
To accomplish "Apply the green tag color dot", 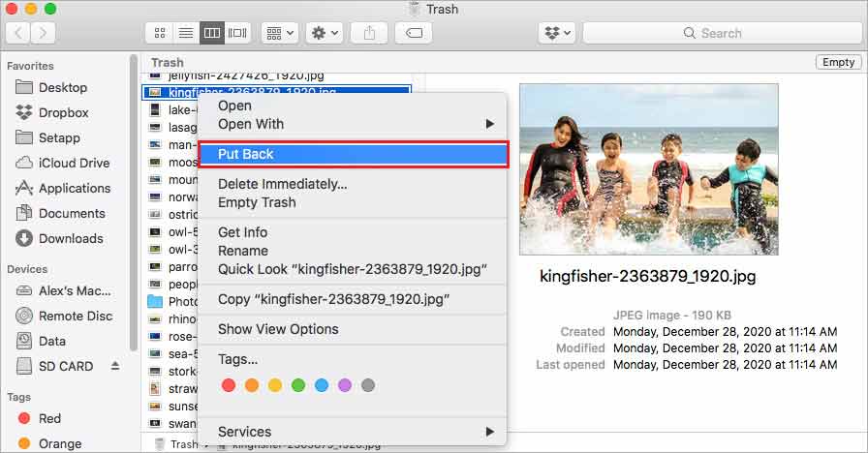I will click(x=297, y=385).
